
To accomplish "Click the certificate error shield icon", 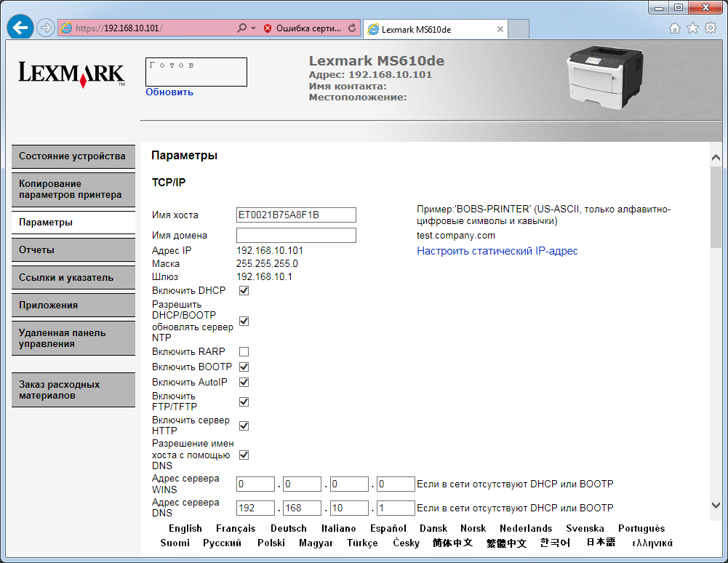I will tap(268, 28).
